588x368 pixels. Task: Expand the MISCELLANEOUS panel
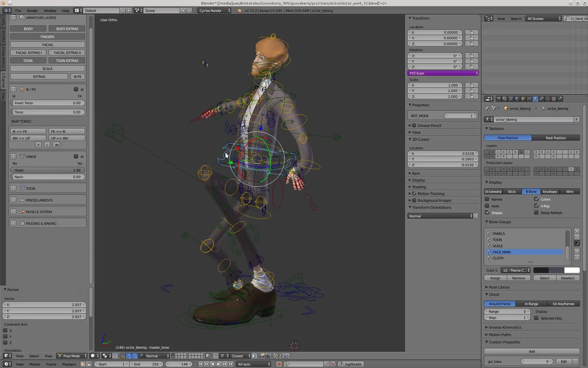pos(13,200)
